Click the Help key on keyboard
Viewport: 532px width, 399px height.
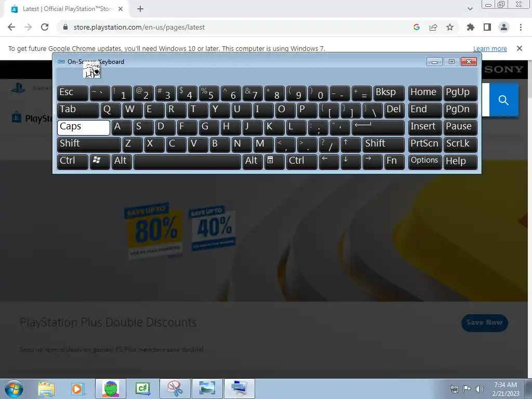point(460,162)
